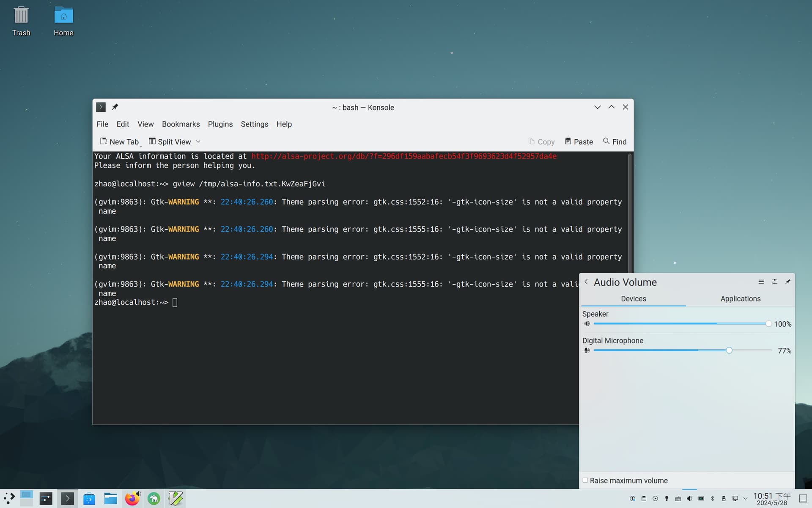Image resolution: width=812 pixels, height=508 pixels.
Task: Click the battery indicator in the system tray
Action: pyautogui.click(x=701, y=499)
